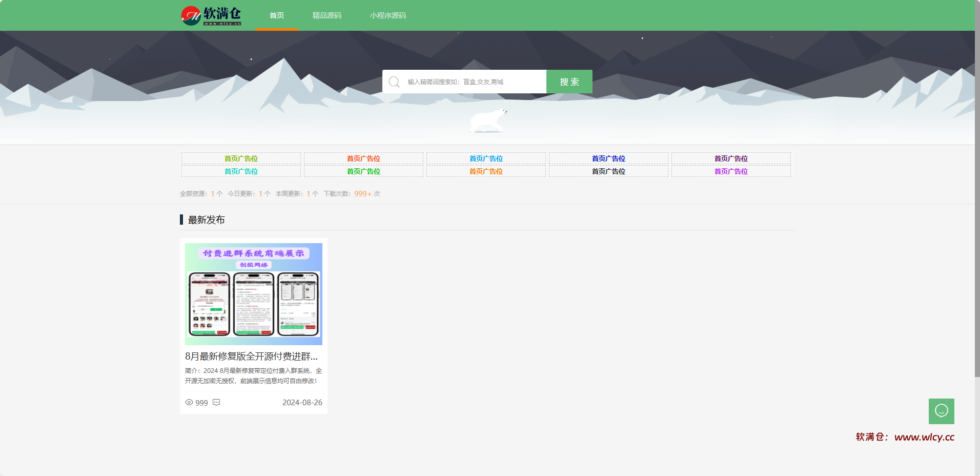The height and width of the screenshot is (476, 980).
Task: Open the 首页 navigation tab
Action: (277, 15)
